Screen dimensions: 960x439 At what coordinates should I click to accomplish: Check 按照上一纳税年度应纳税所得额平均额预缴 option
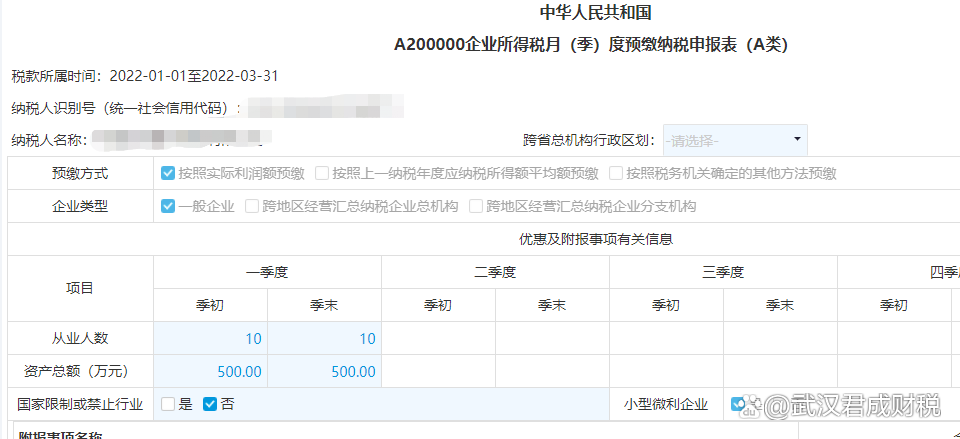click(x=322, y=173)
